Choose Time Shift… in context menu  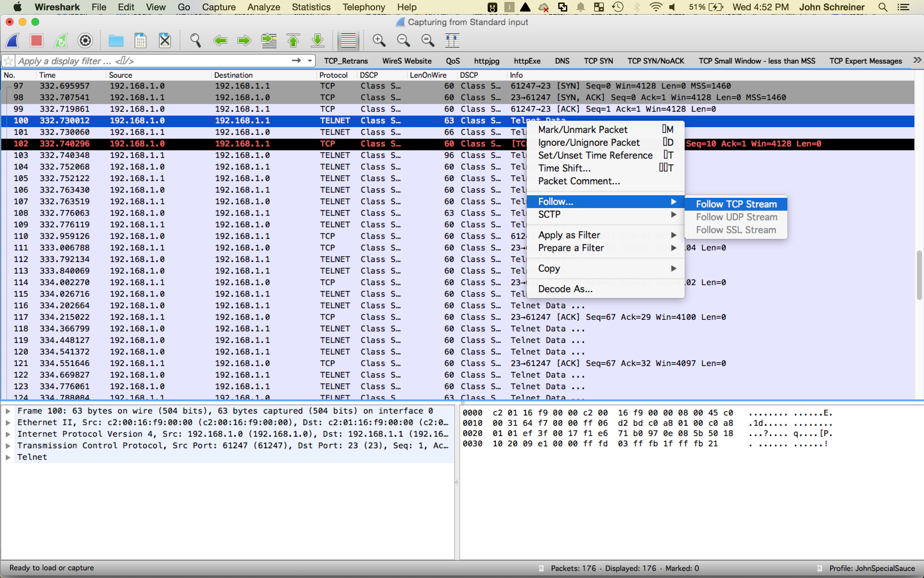pyautogui.click(x=605, y=168)
